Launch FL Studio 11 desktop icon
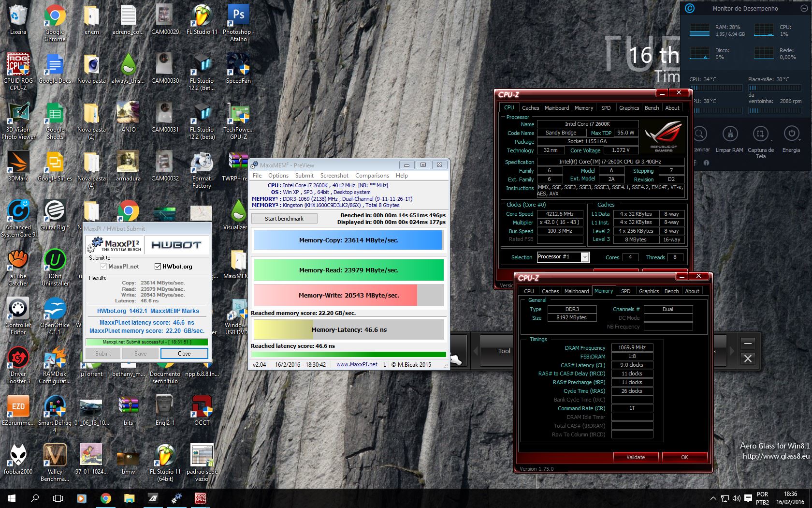 [x=202, y=19]
